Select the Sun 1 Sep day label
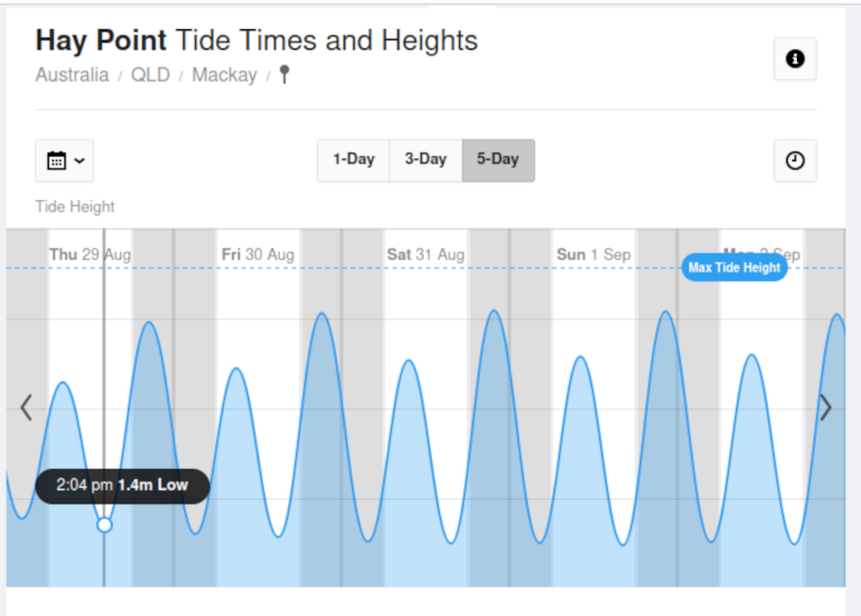The width and height of the screenshot is (861, 616). point(593,255)
